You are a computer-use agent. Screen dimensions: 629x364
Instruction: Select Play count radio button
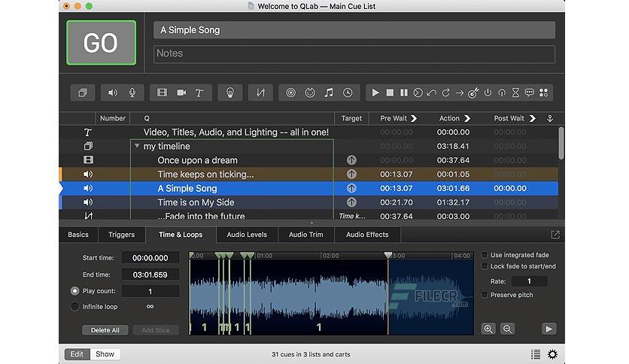(x=74, y=291)
